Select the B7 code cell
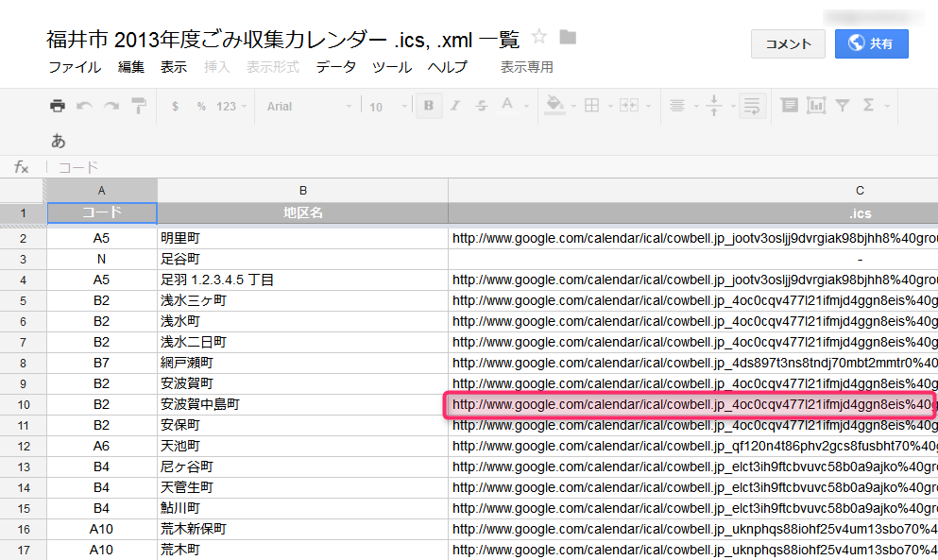The image size is (938, 560). tap(102, 364)
